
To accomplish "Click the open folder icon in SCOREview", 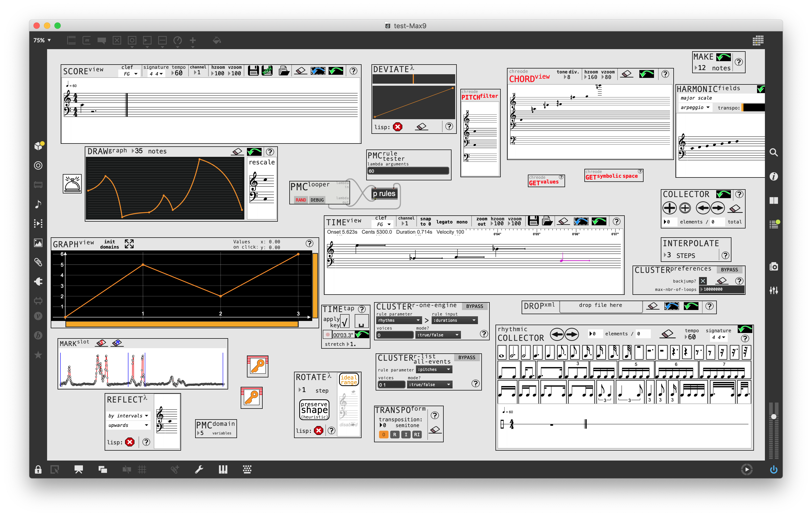I will pyautogui.click(x=284, y=70).
